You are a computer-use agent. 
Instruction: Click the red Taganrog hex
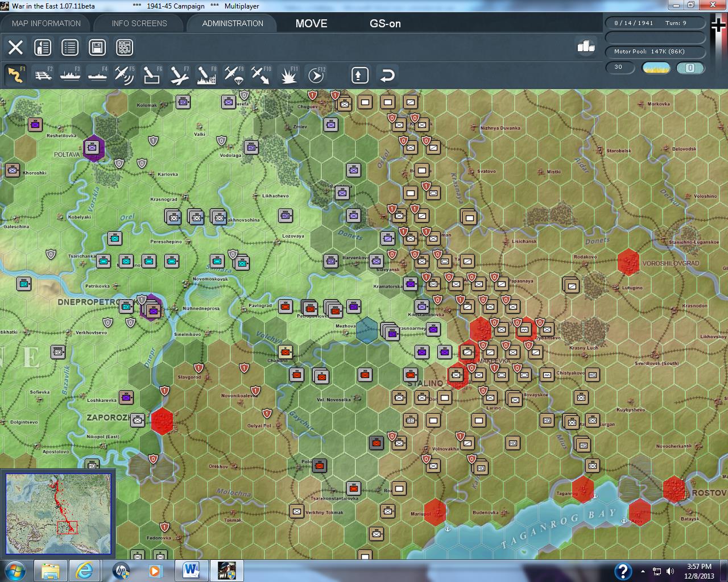tap(583, 489)
